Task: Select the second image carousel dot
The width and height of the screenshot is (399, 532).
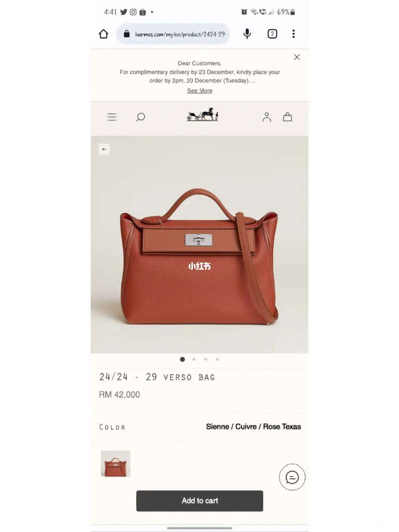Action: 194,359
